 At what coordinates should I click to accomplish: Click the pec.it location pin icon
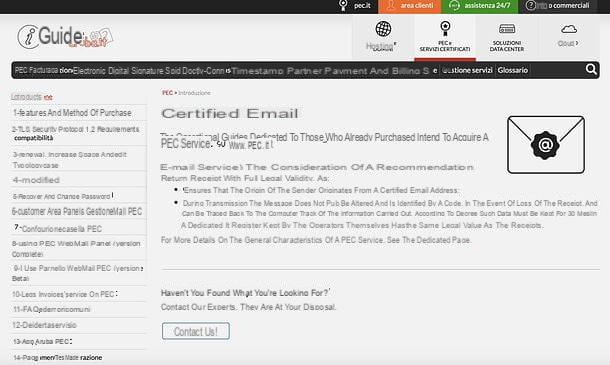coord(343,5)
